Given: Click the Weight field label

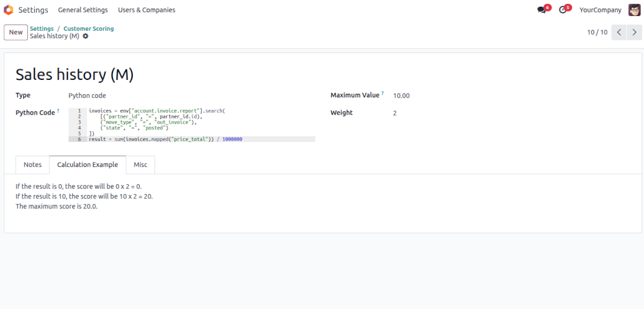Looking at the screenshot, I should 341,112.
